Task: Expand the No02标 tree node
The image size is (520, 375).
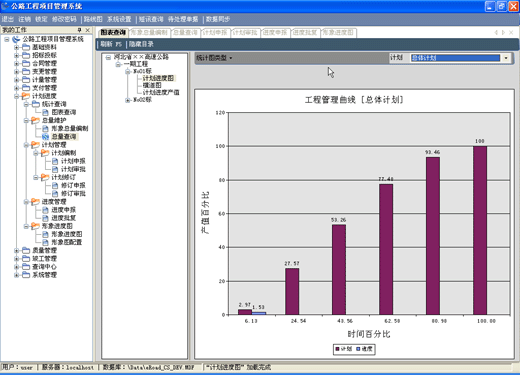Action: point(128,100)
